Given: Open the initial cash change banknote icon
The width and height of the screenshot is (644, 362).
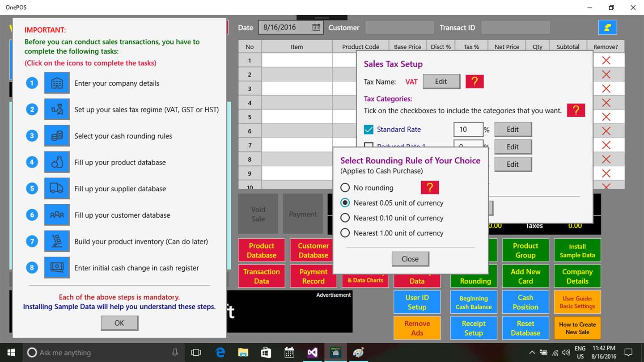Looking at the screenshot, I should [x=57, y=268].
